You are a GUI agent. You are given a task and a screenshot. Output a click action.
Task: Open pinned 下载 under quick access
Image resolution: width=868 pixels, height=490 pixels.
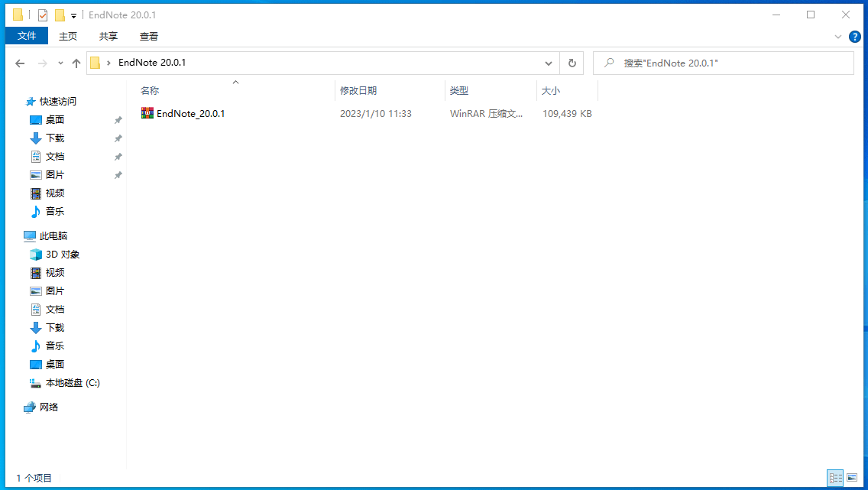[x=55, y=138]
